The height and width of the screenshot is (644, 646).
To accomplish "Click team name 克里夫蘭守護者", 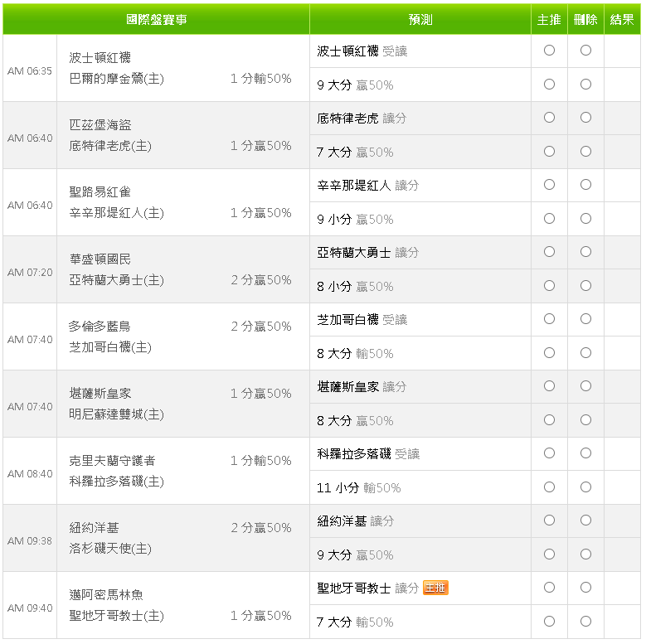I will (112, 460).
